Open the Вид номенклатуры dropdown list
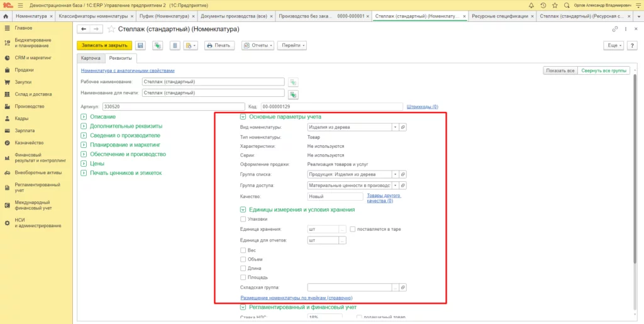The image size is (644, 324). pos(395,127)
